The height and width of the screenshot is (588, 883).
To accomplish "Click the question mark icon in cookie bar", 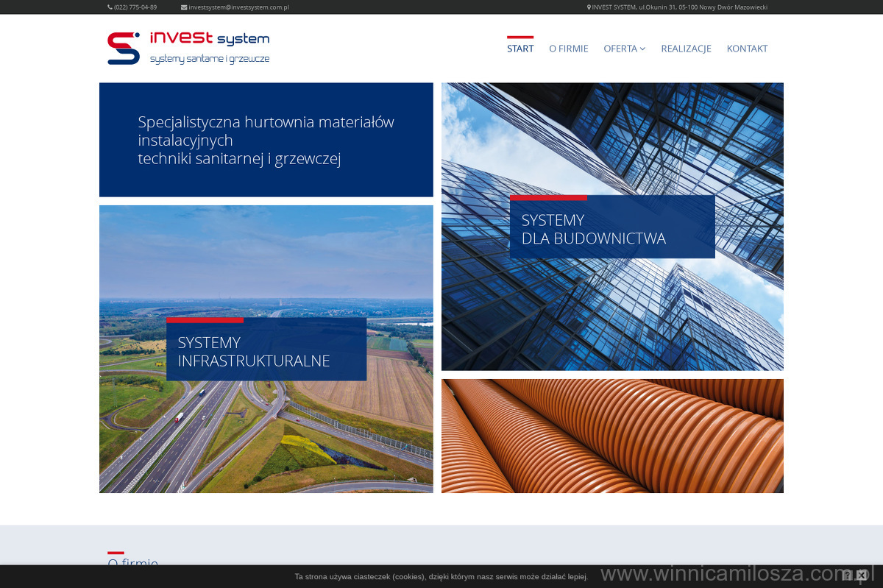I will (848, 575).
